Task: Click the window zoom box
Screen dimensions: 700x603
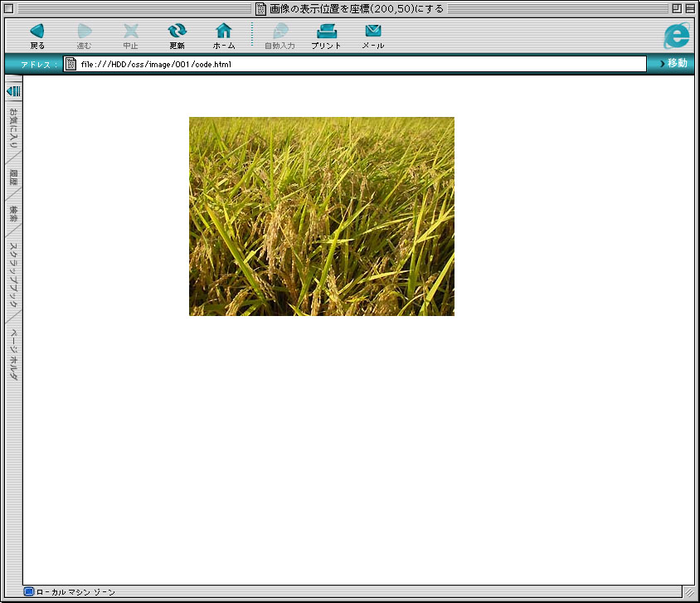Action: tap(677, 8)
